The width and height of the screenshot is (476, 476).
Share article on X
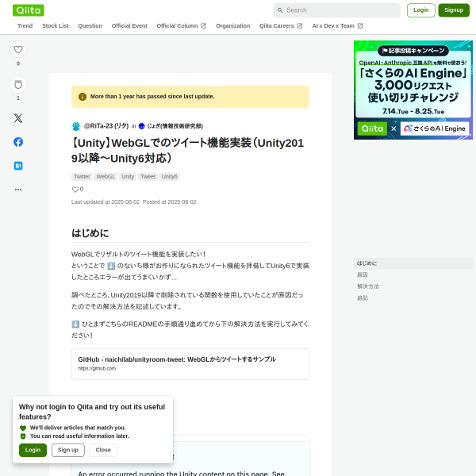[18, 118]
